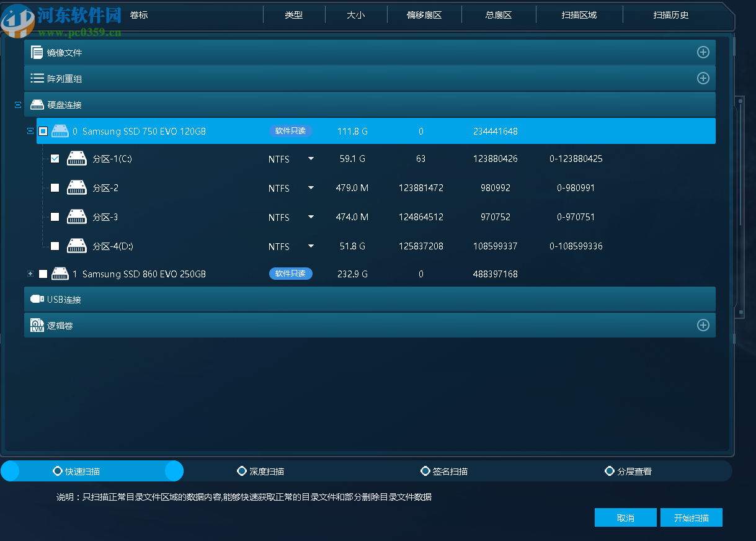Click the 扫描历史 column header

point(670,15)
